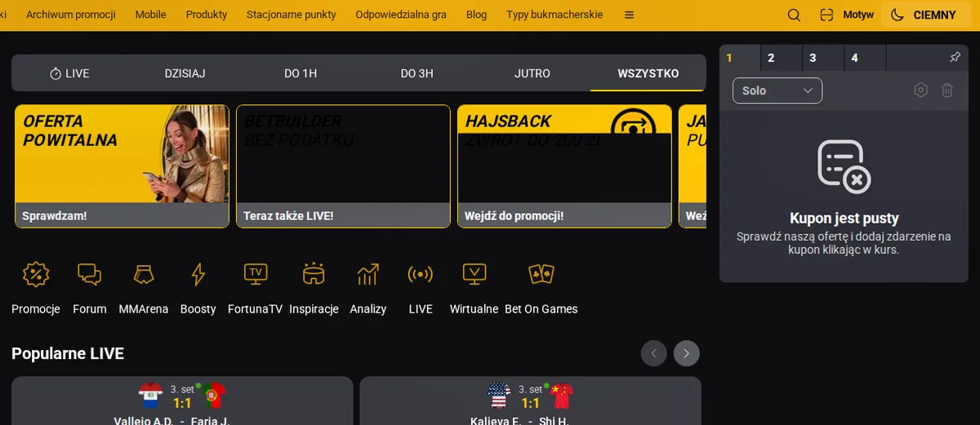The width and height of the screenshot is (980, 425).
Task: Select the DO 1H tab
Action: point(301,73)
